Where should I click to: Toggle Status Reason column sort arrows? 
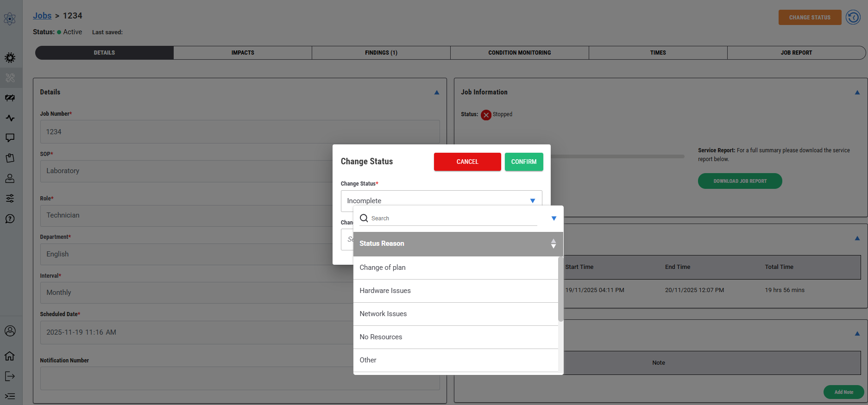553,244
